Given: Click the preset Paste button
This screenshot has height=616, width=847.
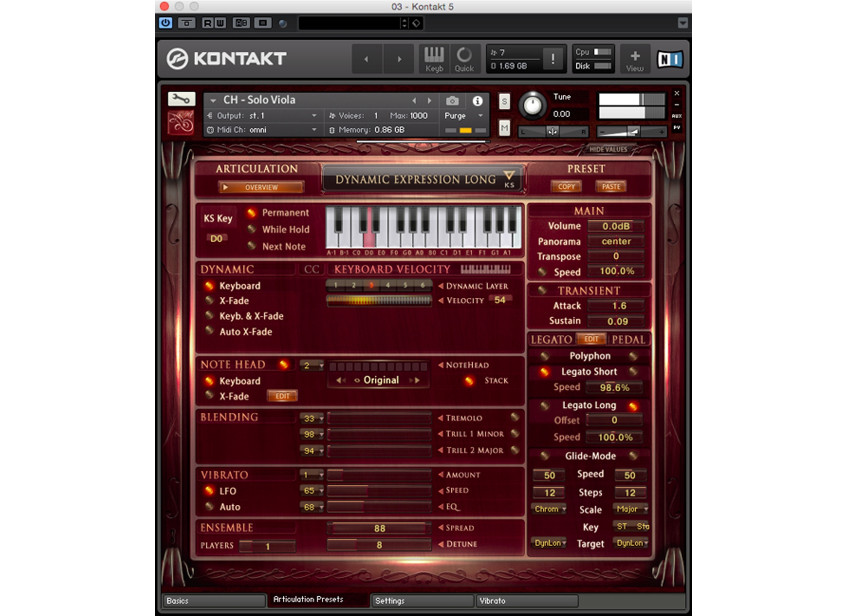Looking at the screenshot, I should click(611, 187).
